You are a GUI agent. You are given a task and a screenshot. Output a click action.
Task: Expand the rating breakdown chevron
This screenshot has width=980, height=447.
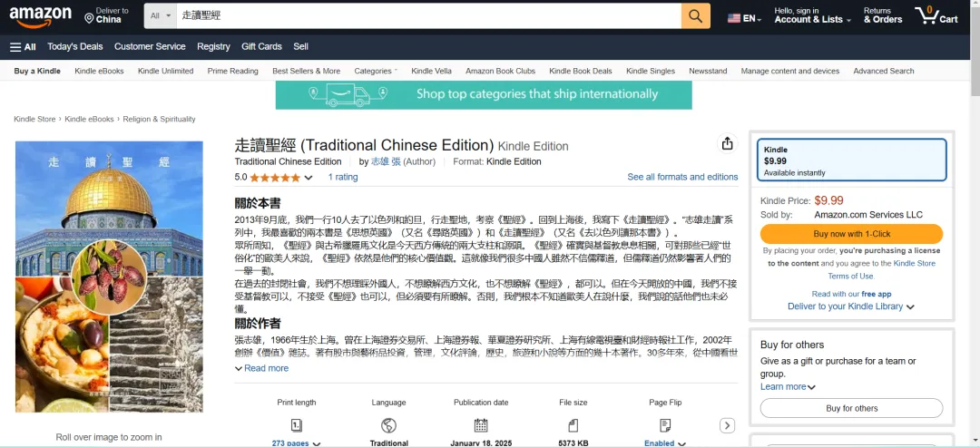309,178
